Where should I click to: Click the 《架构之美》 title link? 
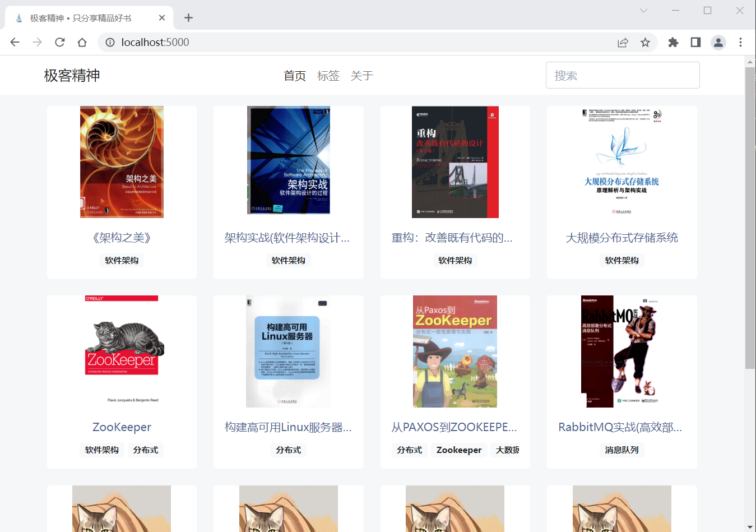(122, 238)
